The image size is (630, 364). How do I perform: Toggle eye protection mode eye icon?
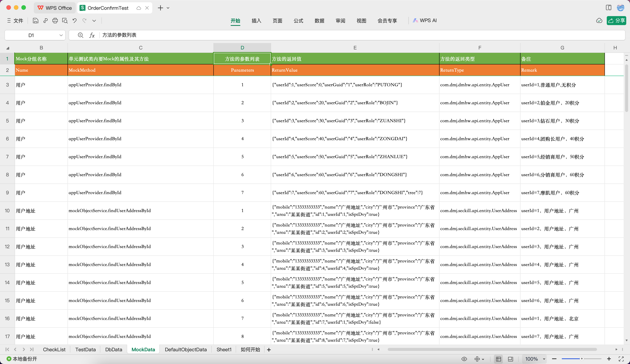coord(464,359)
